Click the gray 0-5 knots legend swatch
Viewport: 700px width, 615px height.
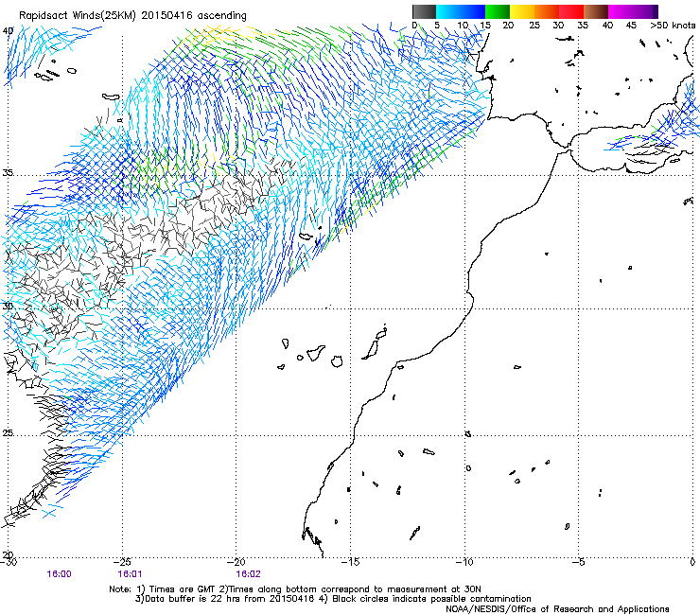pyautogui.click(x=424, y=11)
